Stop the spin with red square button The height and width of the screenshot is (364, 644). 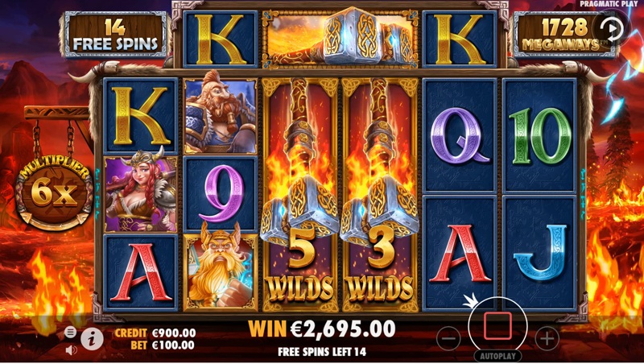[497, 326]
